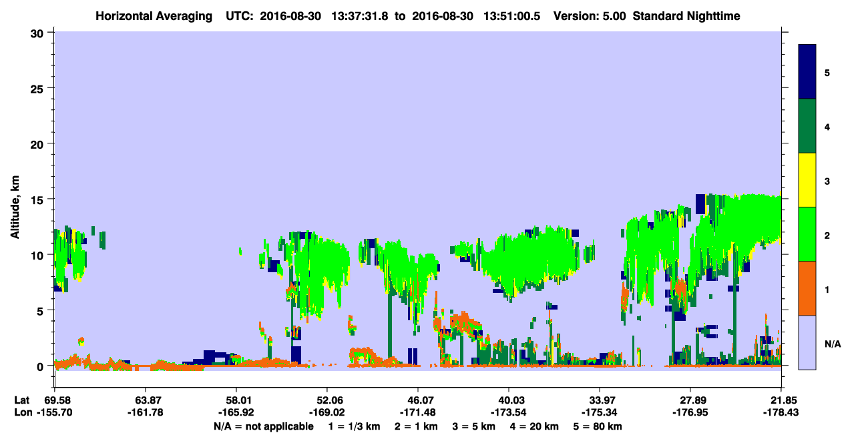Viewport: 868px width, 445px height.
Task: Click the legend note '4 = 20 km'
Action: 534,426
